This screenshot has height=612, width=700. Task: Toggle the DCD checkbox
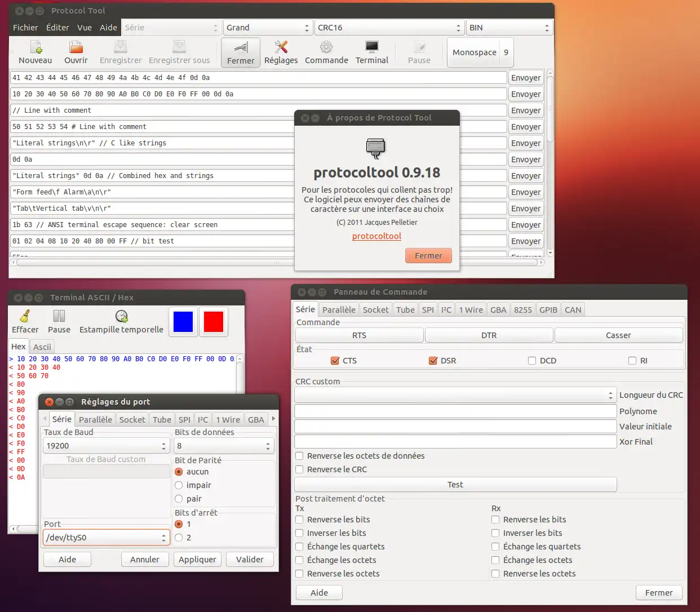coord(531,361)
